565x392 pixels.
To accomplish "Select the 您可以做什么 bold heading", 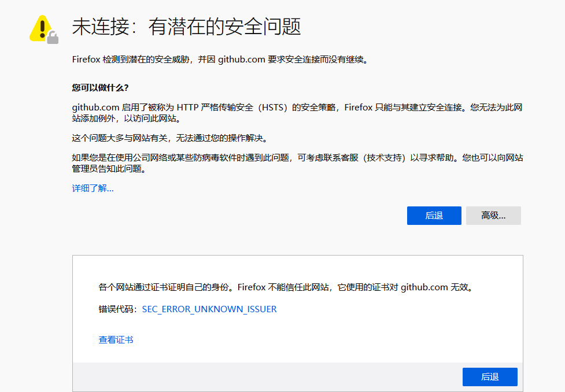I will (x=101, y=87).
